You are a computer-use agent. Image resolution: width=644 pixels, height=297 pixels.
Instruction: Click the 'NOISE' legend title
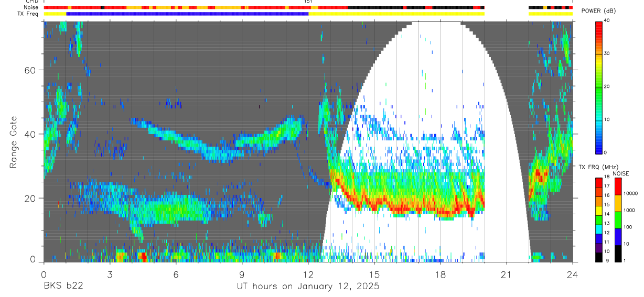[621, 173]
